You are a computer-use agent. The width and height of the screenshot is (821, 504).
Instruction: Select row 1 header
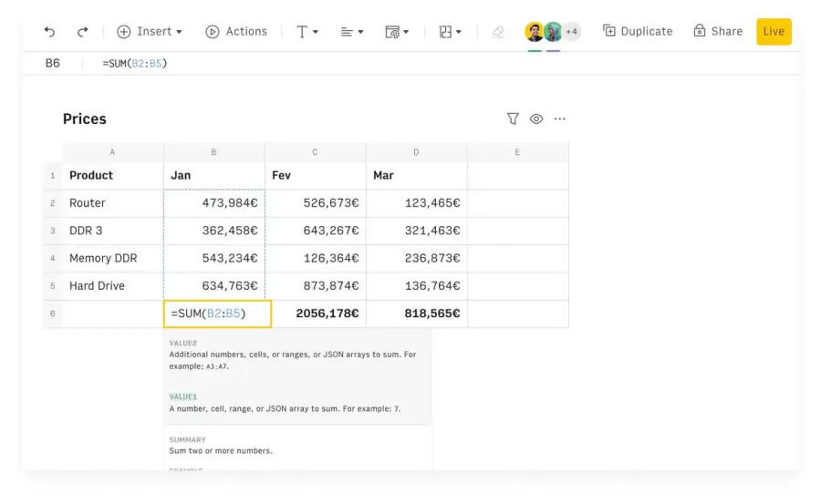point(52,175)
